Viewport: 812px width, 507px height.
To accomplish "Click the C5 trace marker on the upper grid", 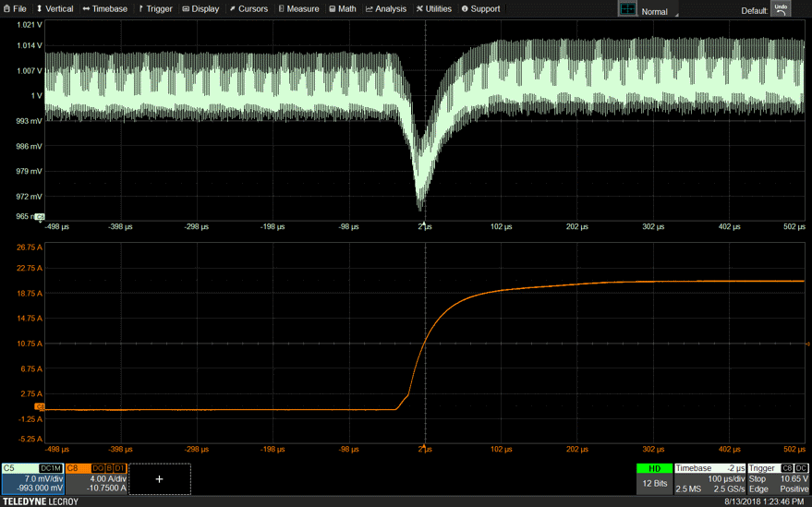I will click(x=40, y=217).
